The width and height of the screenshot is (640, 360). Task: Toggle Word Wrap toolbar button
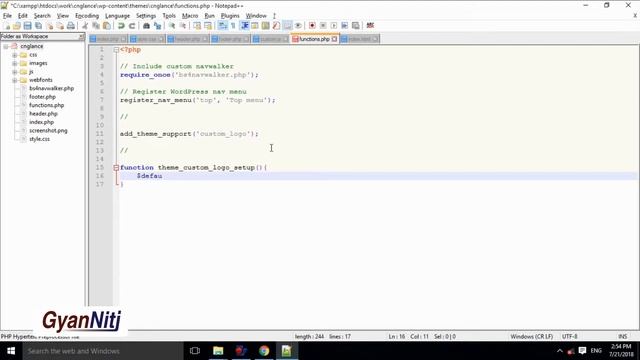(x=222, y=26)
